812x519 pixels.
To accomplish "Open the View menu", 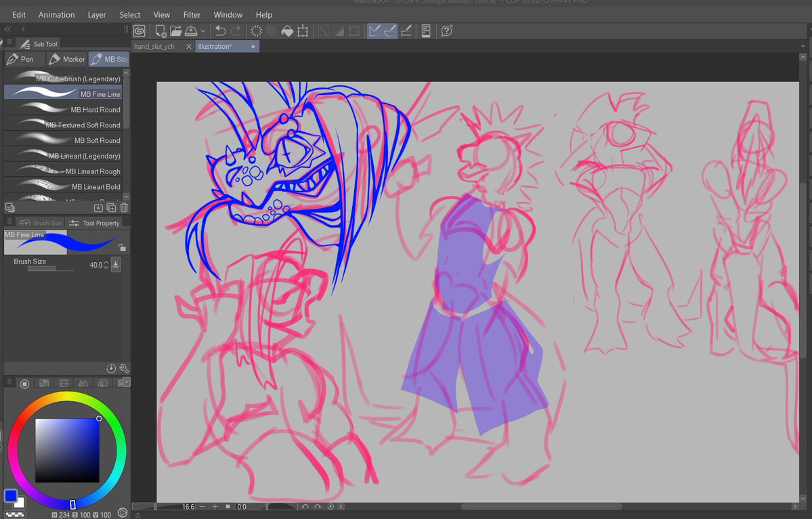I will pyautogui.click(x=162, y=14).
